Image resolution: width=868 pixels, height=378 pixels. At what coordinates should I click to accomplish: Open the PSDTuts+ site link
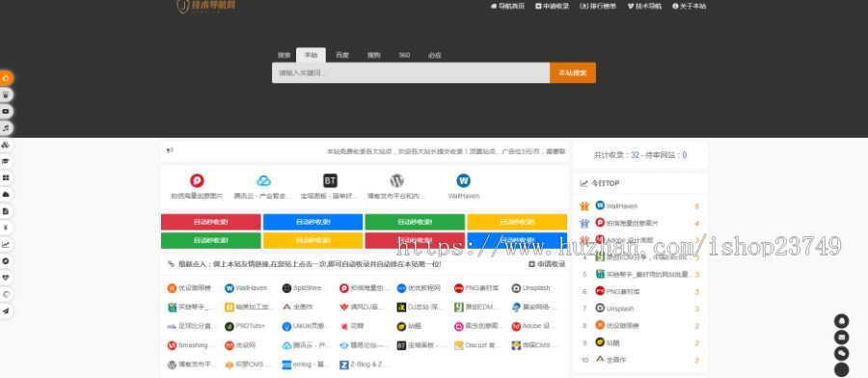(245, 326)
